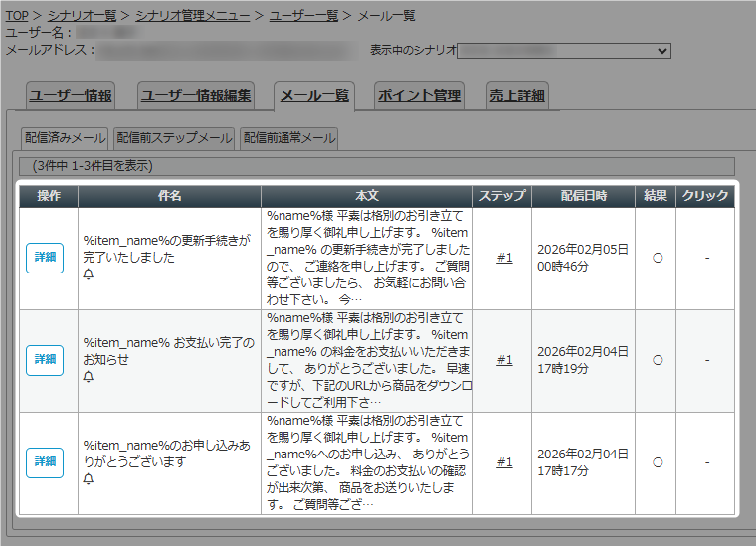Go to TOP breadcrumb link
Screen dimensions: 756x546
click(x=17, y=16)
